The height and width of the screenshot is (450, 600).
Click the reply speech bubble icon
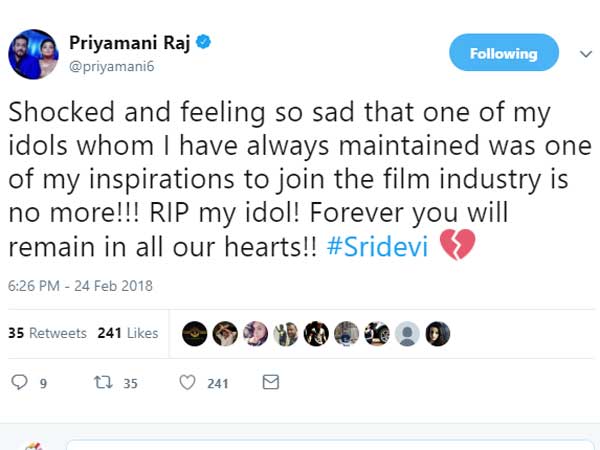tap(17, 382)
